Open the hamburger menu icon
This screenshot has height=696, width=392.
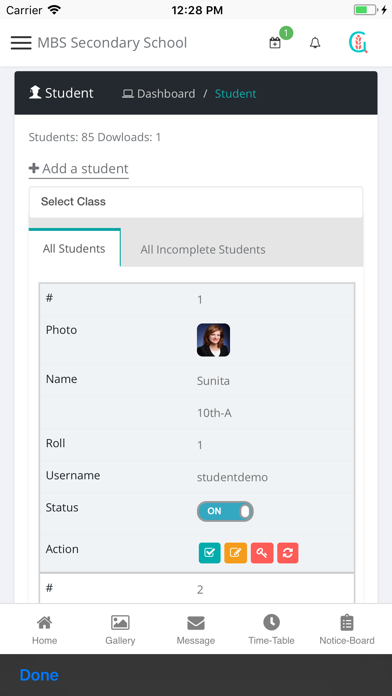(21, 43)
